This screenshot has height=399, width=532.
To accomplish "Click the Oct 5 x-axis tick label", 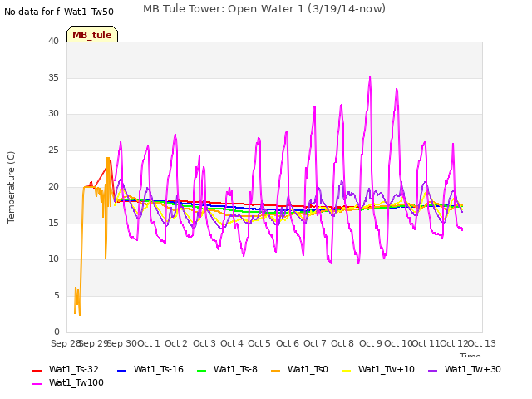I will click(259, 343).
